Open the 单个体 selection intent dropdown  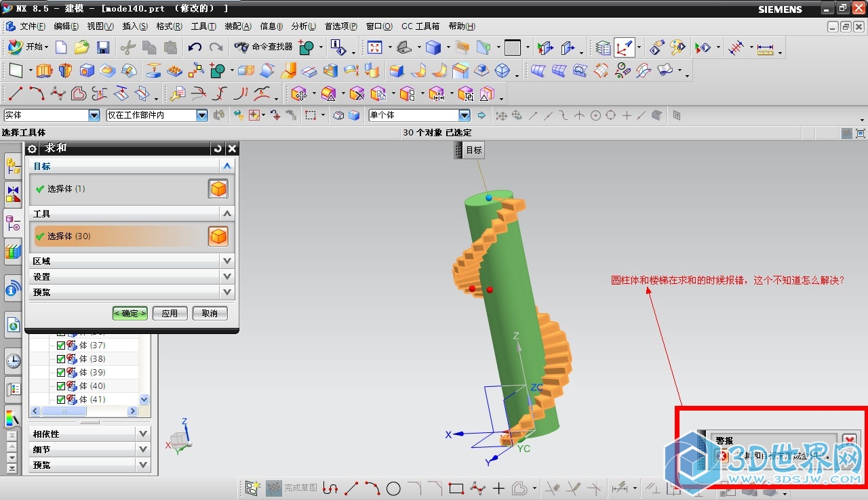click(465, 116)
